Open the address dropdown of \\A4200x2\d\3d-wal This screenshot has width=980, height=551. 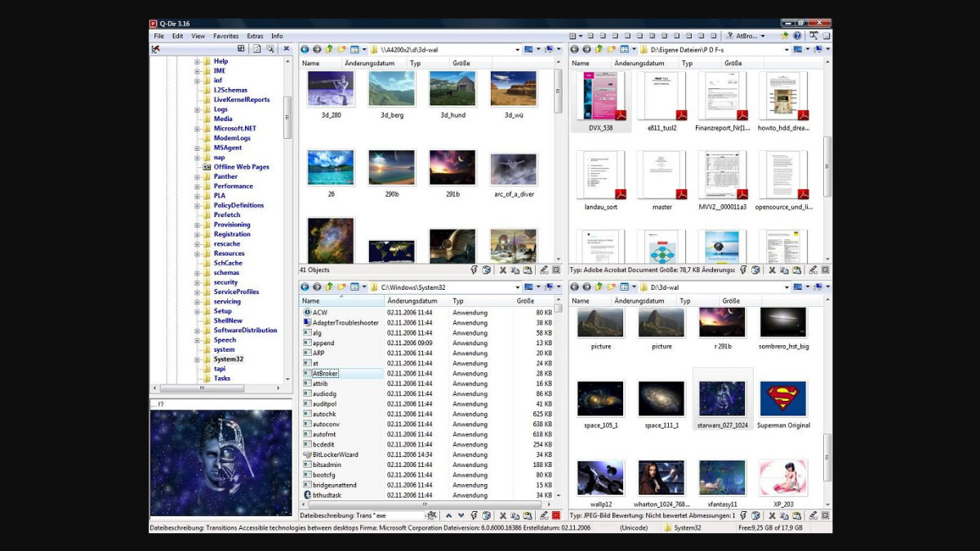(518, 50)
